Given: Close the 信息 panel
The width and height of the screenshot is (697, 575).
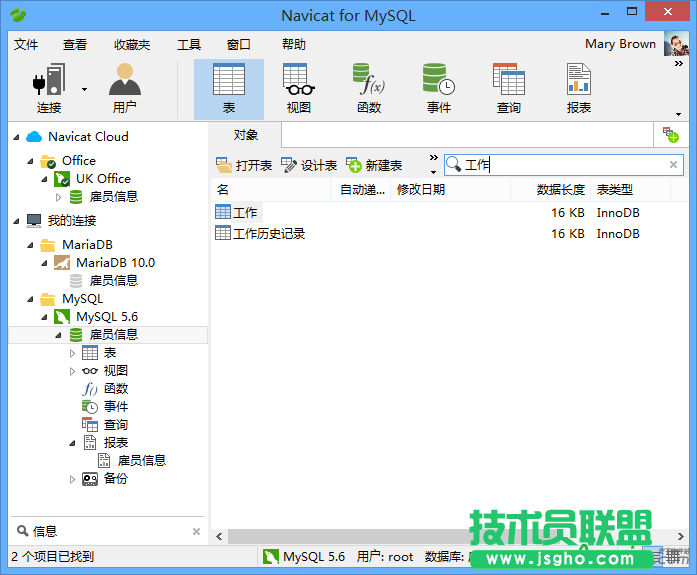Looking at the screenshot, I should tap(196, 531).
